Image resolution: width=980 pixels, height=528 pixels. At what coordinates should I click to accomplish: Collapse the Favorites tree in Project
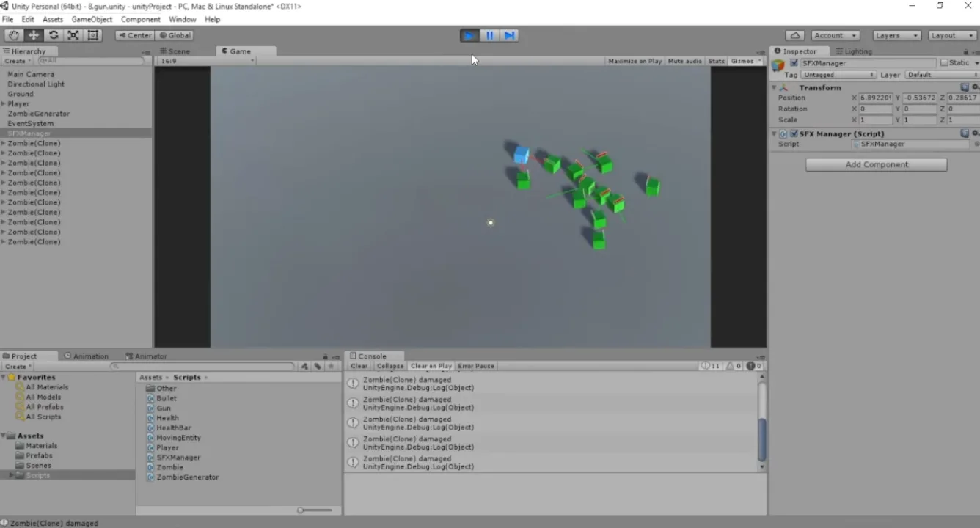pyautogui.click(x=4, y=377)
